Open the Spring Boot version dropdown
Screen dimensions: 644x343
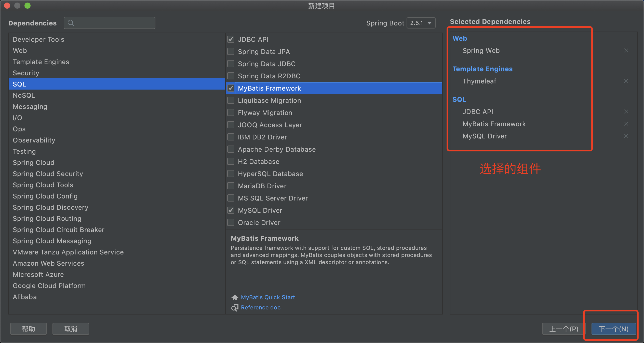[421, 23]
